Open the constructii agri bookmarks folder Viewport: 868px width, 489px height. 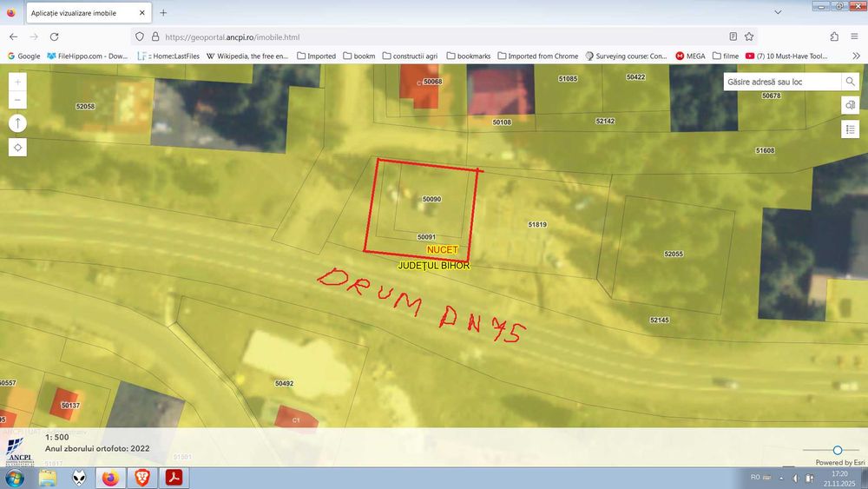411,56
